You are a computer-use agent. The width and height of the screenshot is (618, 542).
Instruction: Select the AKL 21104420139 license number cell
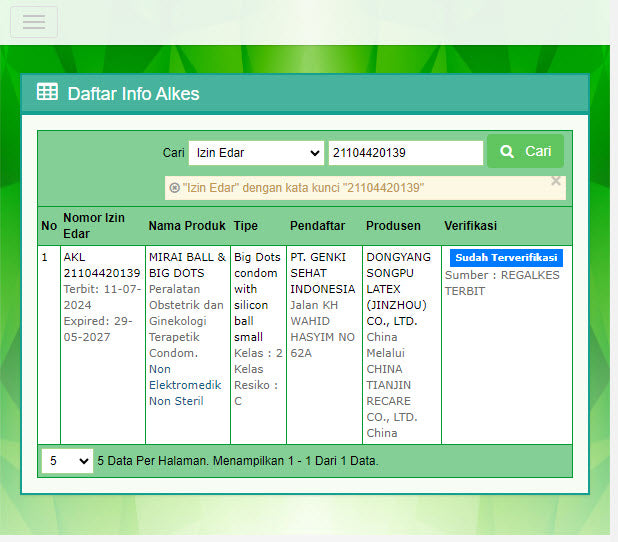101,265
